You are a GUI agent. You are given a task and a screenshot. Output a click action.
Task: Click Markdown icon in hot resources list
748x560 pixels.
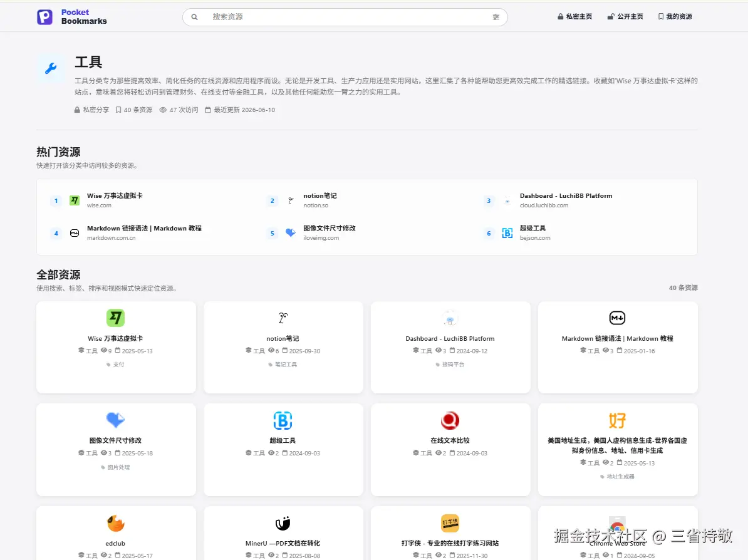pyautogui.click(x=75, y=233)
